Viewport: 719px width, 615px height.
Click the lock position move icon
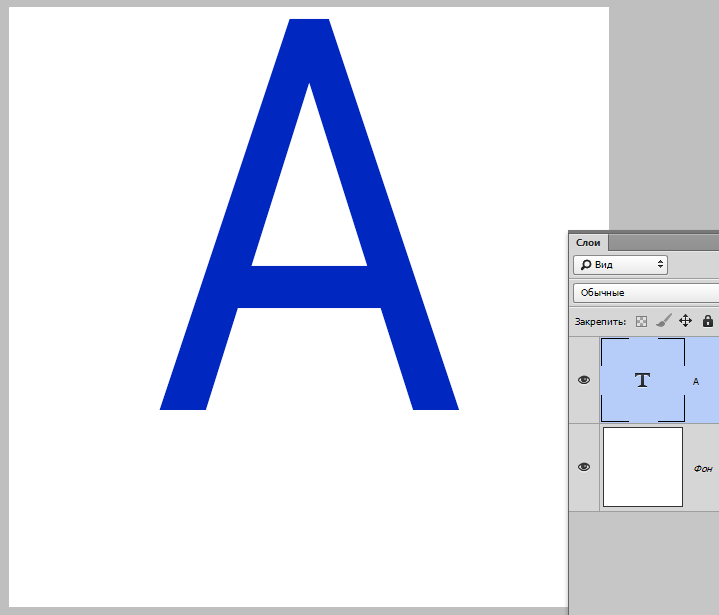pos(686,321)
